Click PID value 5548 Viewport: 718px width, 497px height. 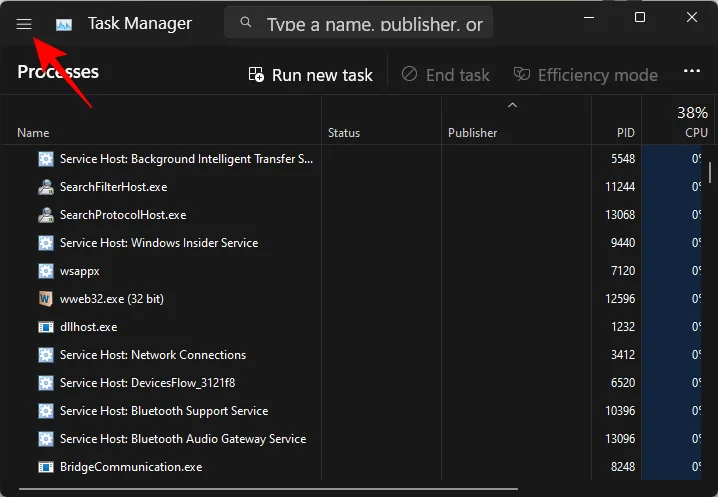pos(623,159)
